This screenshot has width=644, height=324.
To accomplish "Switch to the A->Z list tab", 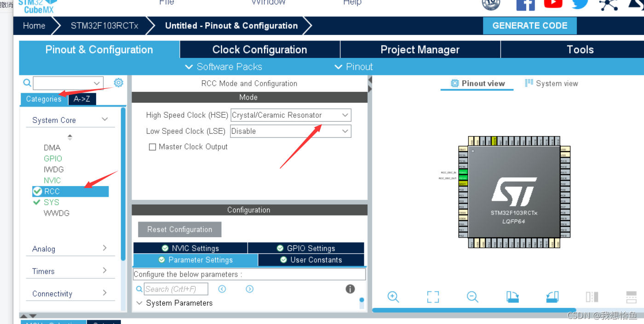I will click(x=82, y=99).
